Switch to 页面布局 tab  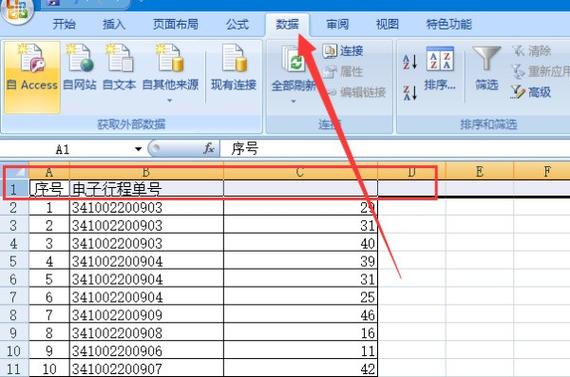click(x=176, y=24)
